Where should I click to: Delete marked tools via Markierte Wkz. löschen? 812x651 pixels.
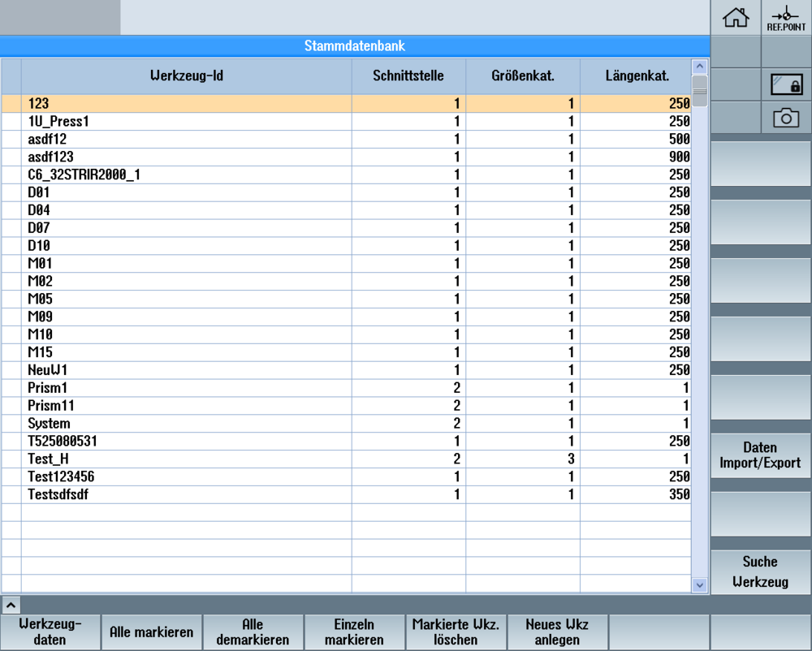point(456,632)
